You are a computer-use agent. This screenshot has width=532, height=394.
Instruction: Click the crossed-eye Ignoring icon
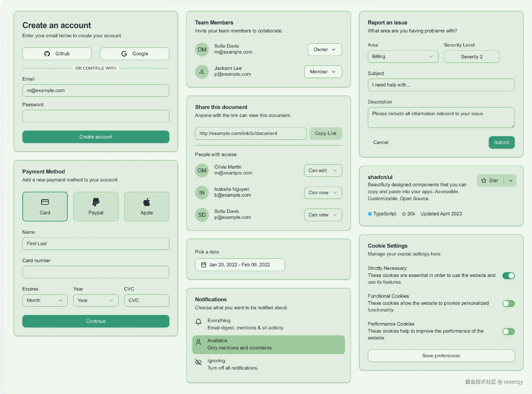coord(198,362)
